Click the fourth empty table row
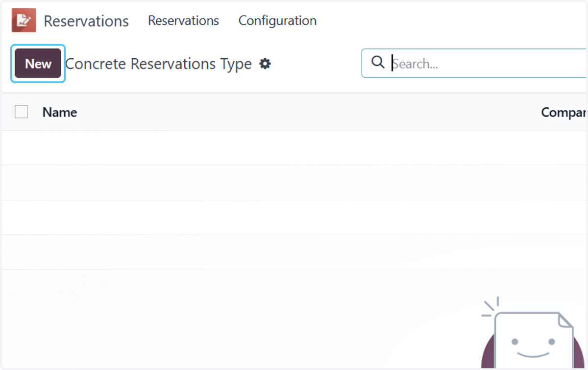The height and width of the screenshot is (370, 588). pyautogui.click(x=294, y=252)
